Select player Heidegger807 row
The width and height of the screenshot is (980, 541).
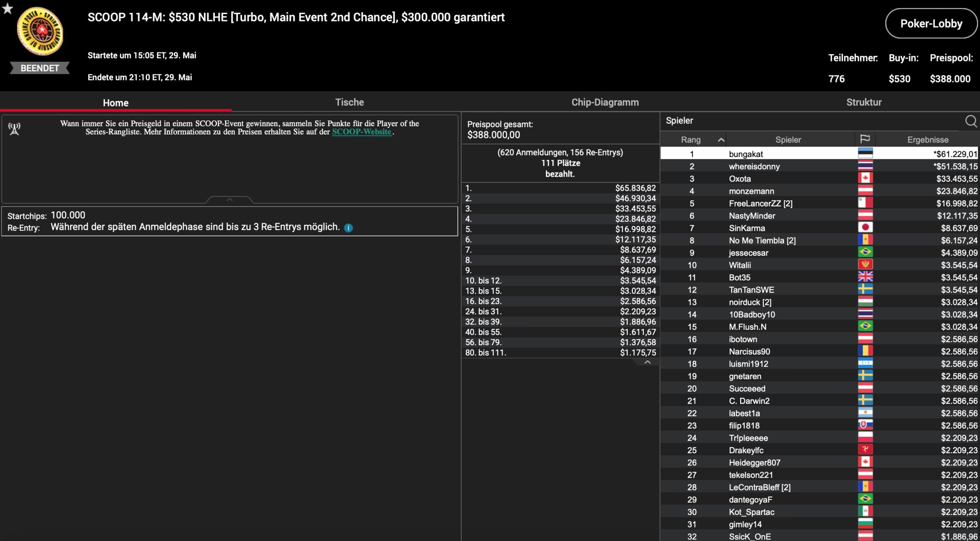(x=819, y=462)
